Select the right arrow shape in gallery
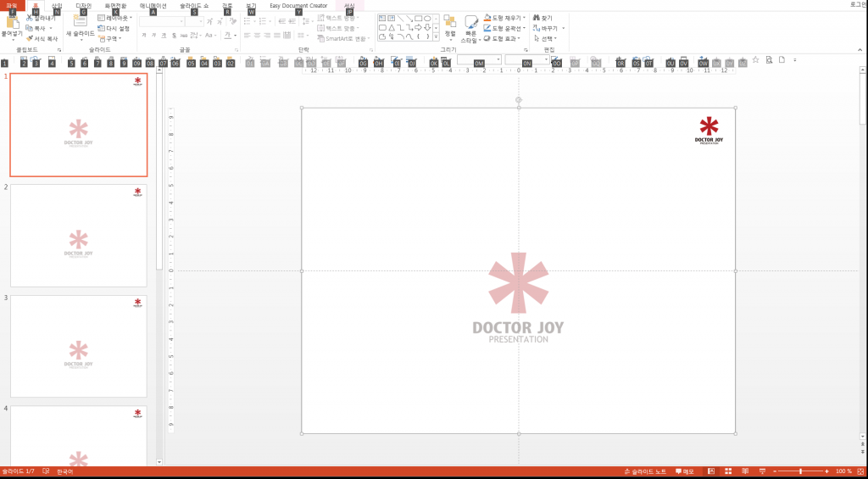Image resolution: width=868 pixels, height=479 pixels. 419,28
